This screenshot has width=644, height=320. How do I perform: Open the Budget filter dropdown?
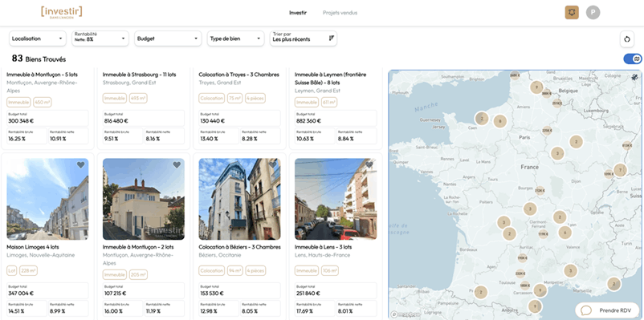point(168,38)
